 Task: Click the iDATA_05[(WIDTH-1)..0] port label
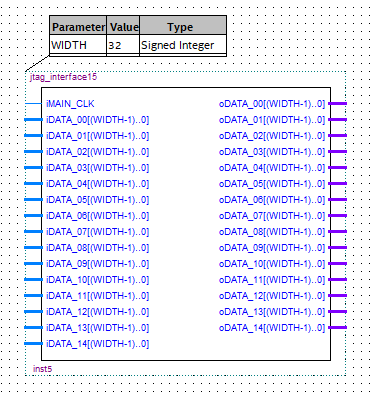click(x=97, y=200)
